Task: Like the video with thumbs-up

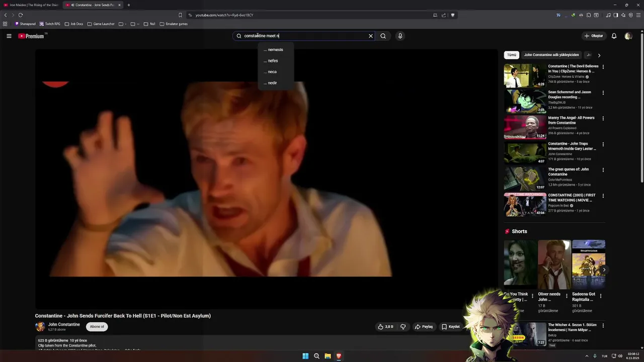Action: (x=385, y=327)
